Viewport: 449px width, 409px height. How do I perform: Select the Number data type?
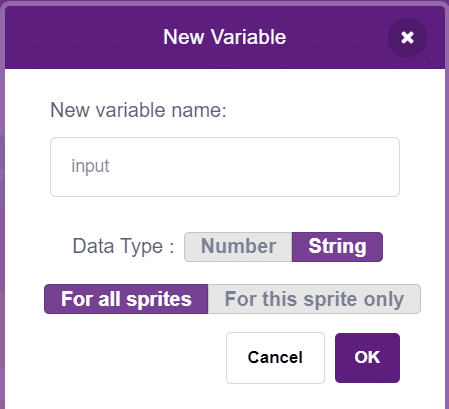pos(238,247)
